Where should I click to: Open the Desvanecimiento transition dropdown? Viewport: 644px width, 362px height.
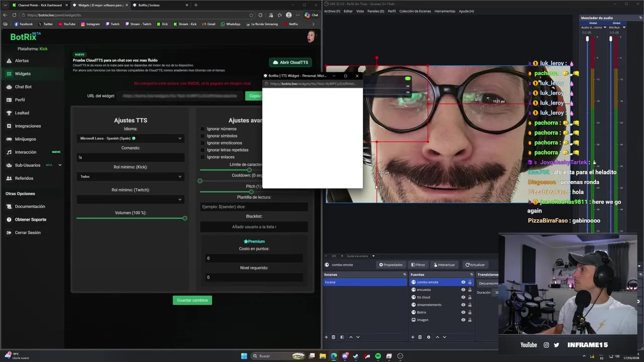point(488,283)
